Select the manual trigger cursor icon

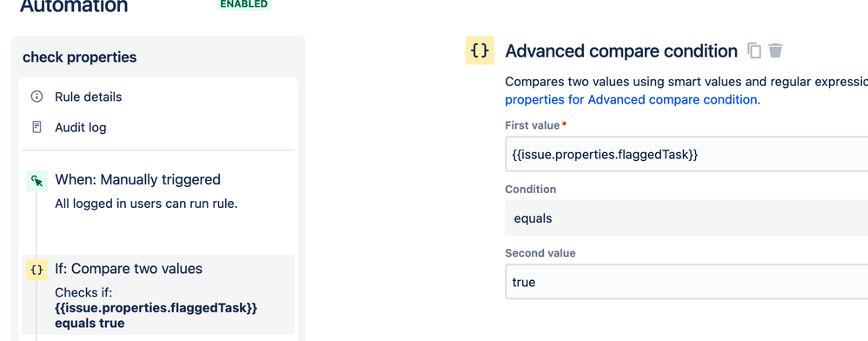pos(37,181)
